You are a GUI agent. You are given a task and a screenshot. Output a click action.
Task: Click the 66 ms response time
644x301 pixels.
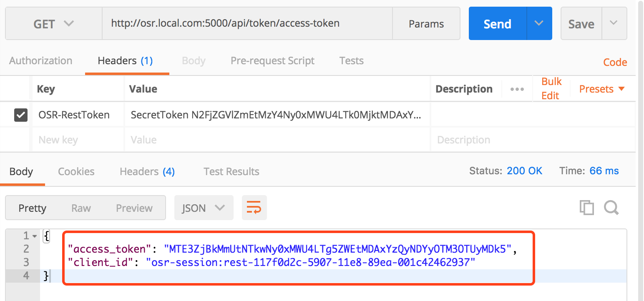[604, 171]
